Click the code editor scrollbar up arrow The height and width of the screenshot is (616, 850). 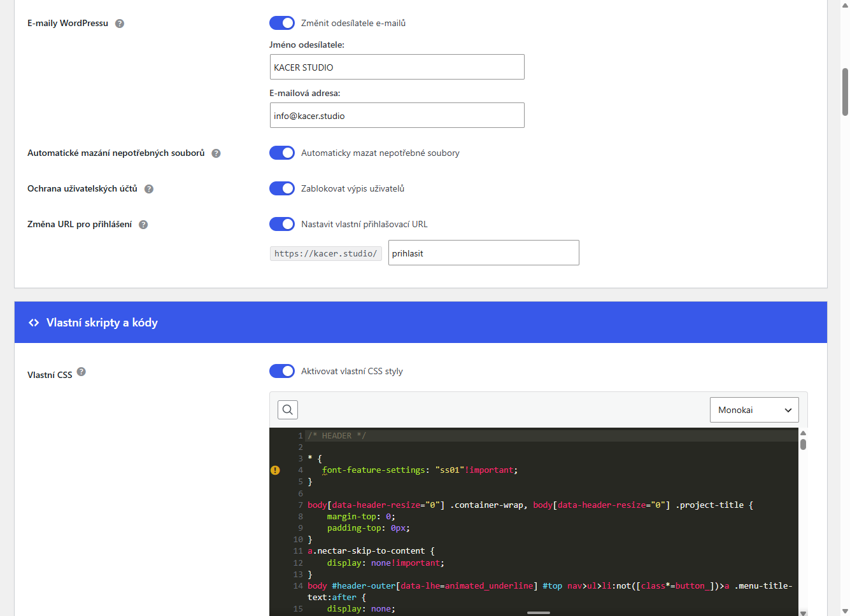point(803,433)
